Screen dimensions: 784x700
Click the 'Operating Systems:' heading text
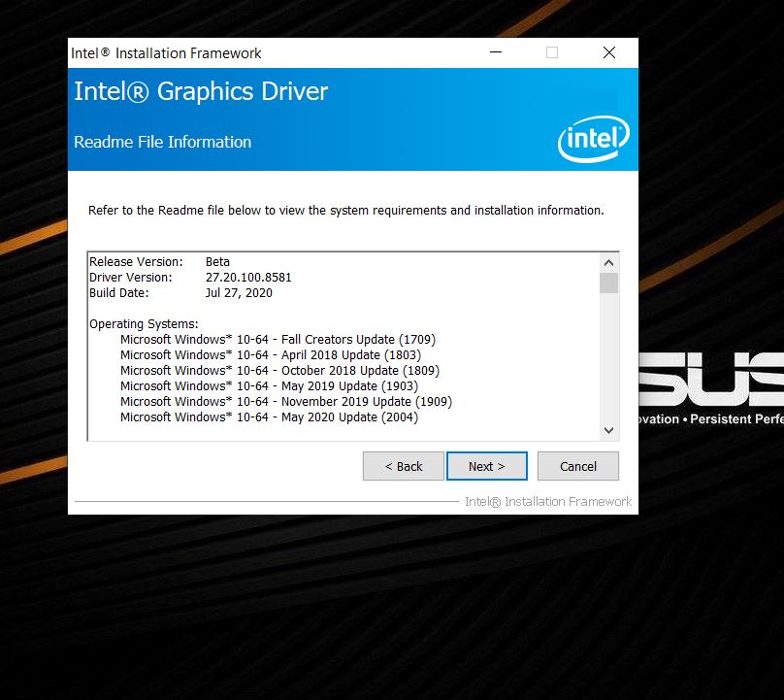tap(144, 323)
